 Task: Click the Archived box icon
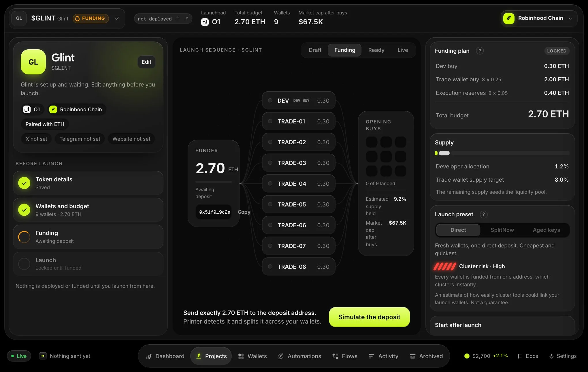click(x=413, y=356)
